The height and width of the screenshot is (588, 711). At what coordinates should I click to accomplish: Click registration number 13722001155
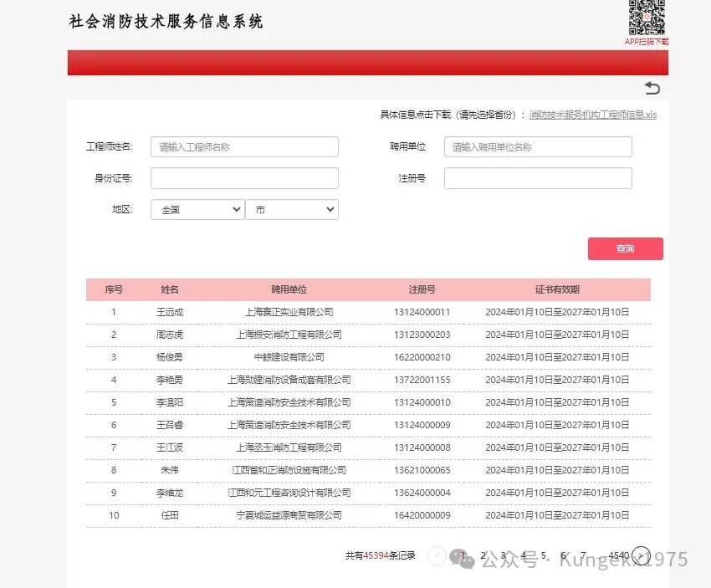[422, 380]
